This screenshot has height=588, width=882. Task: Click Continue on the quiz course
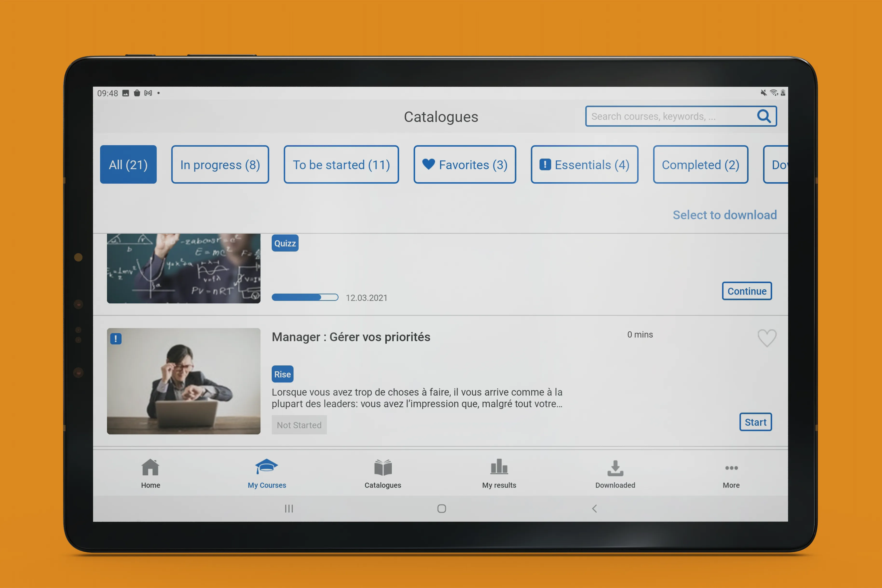747,291
